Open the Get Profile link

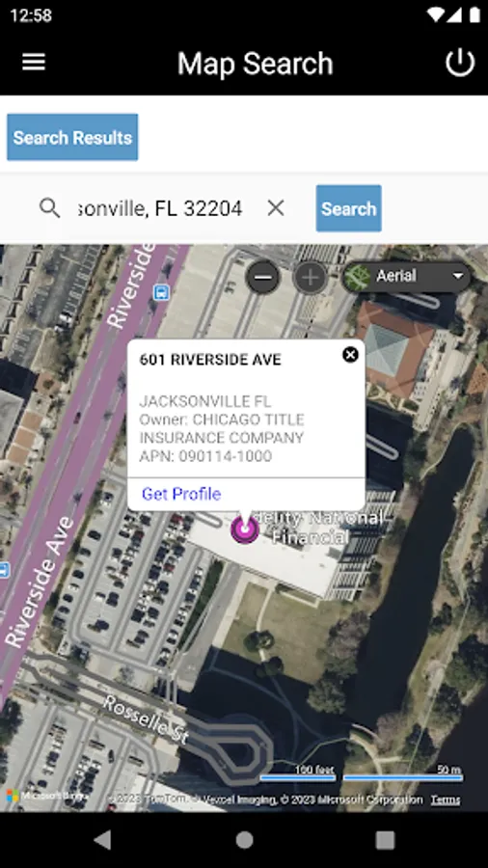coord(181,494)
